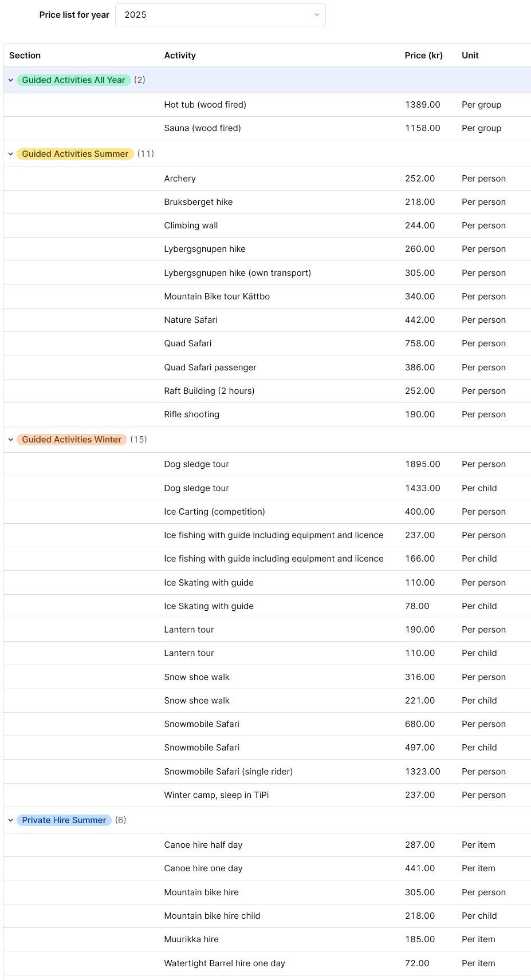Collapse the Private Hire Summer group
The image size is (531, 980).
11,820
